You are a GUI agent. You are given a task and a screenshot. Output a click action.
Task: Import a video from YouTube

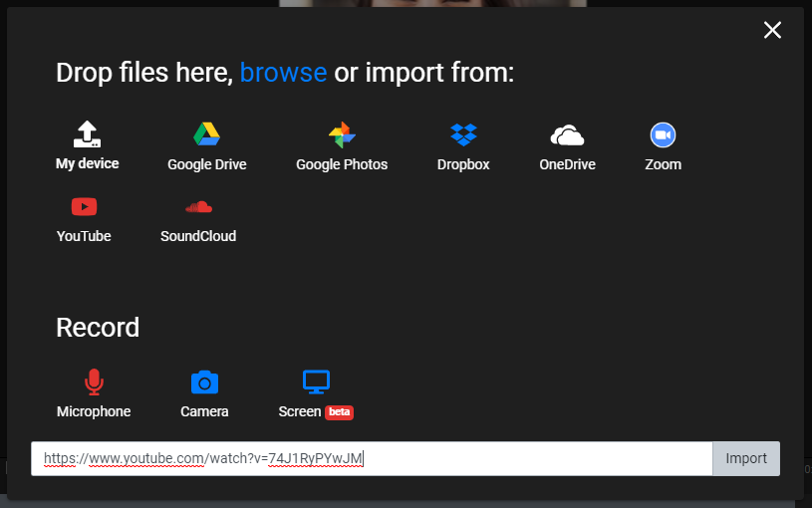pos(84,219)
